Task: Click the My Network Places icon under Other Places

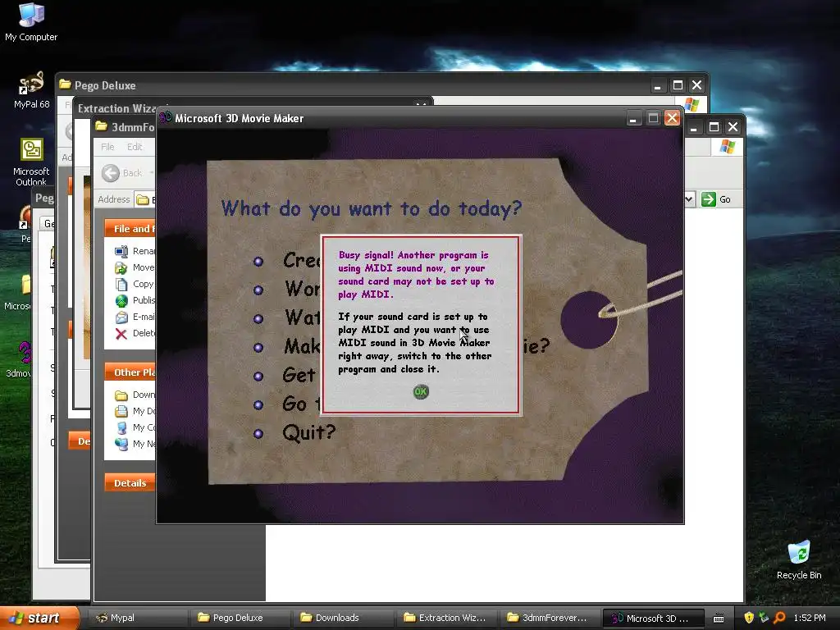Action: tap(121, 444)
